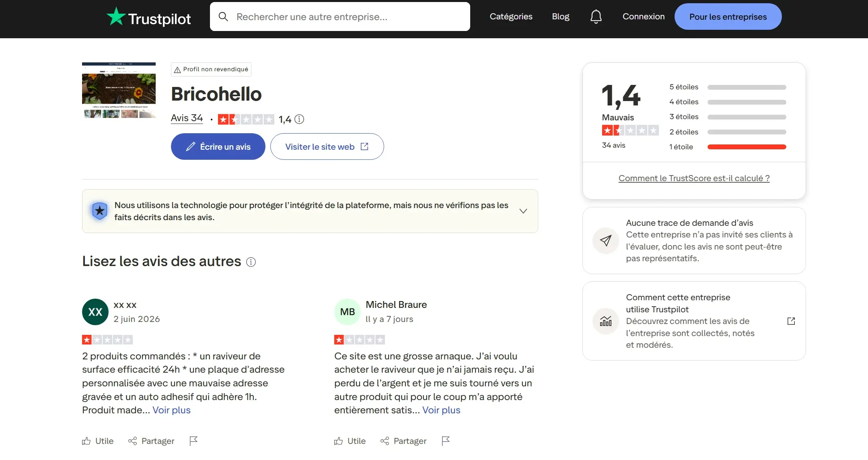Screen dimensions: 868x460
Task: Click 'Voir plus' in XX XX's review
Action: [171, 410]
